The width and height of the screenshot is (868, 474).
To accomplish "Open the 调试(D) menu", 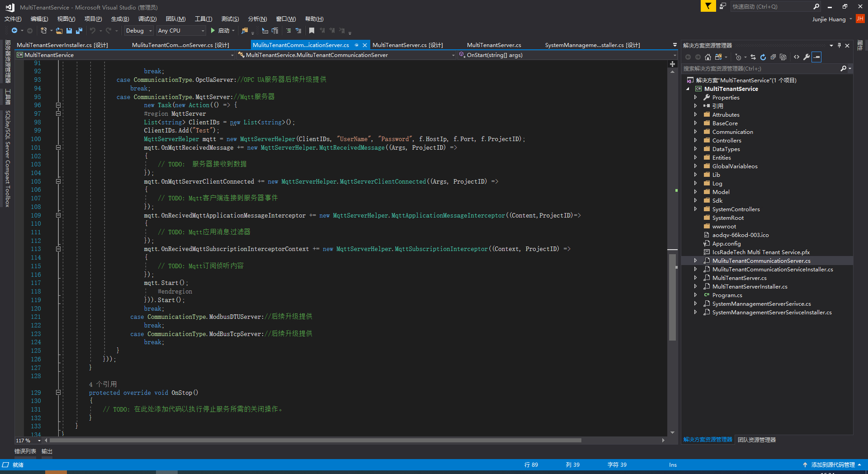I will pos(147,19).
